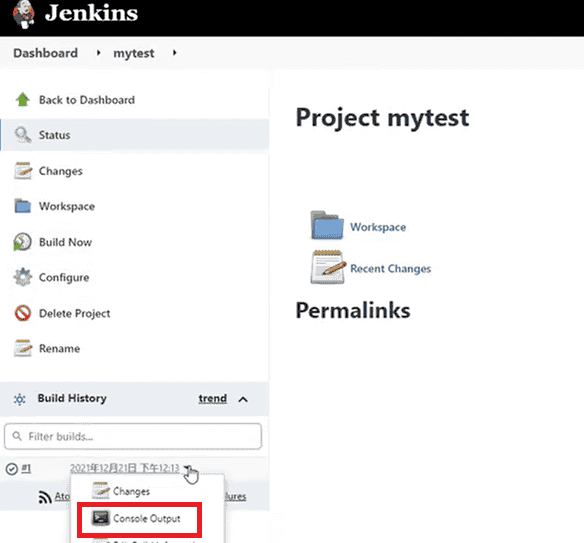
Task: Click the Build History title text
Action: click(x=72, y=398)
